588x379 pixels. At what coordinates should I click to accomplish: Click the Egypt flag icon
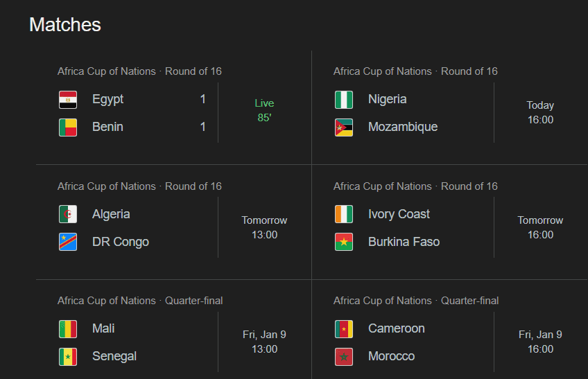click(67, 100)
